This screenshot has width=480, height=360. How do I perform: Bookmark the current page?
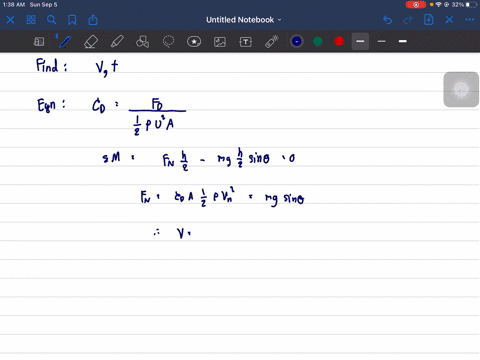coord(72,20)
